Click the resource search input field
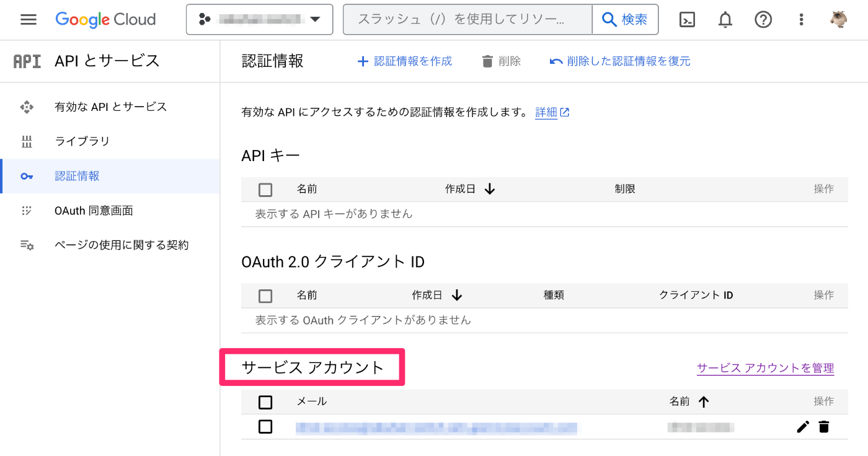Image resolution: width=868 pixels, height=456 pixels. coord(467,20)
